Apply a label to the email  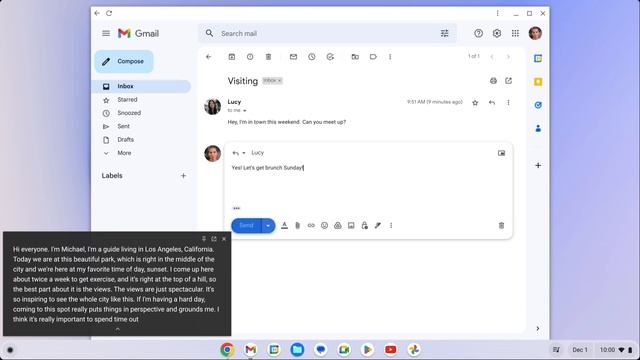[x=373, y=57]
